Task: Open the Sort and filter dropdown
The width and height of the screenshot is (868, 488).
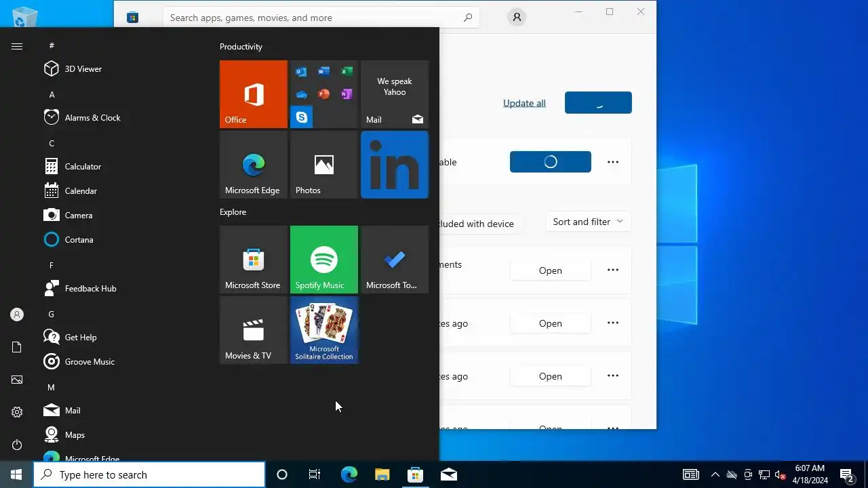Action: (x=588, y=222)
